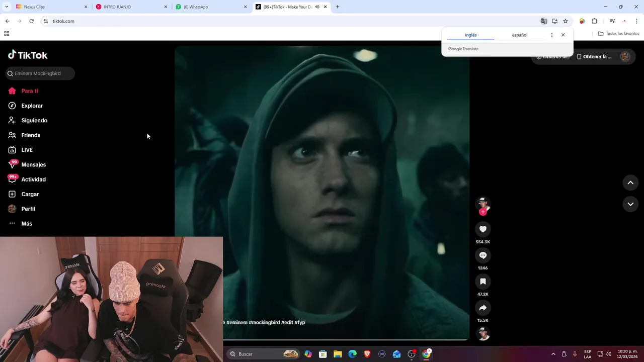Click the Eminem Mockingbird search field
This screenshot has width=644, height=362.
(40, 73)
